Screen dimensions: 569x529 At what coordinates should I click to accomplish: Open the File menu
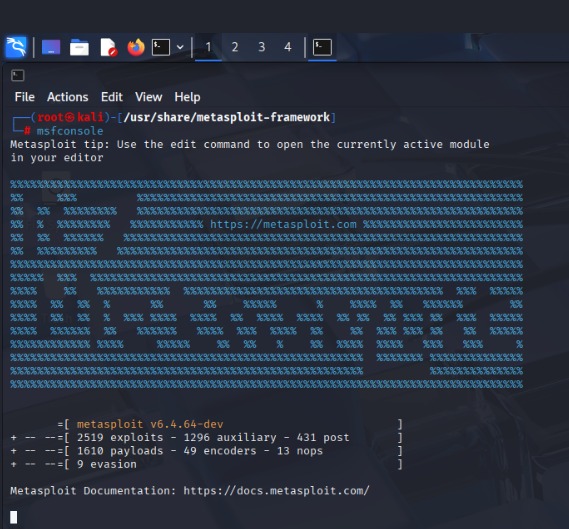point(25,97)
